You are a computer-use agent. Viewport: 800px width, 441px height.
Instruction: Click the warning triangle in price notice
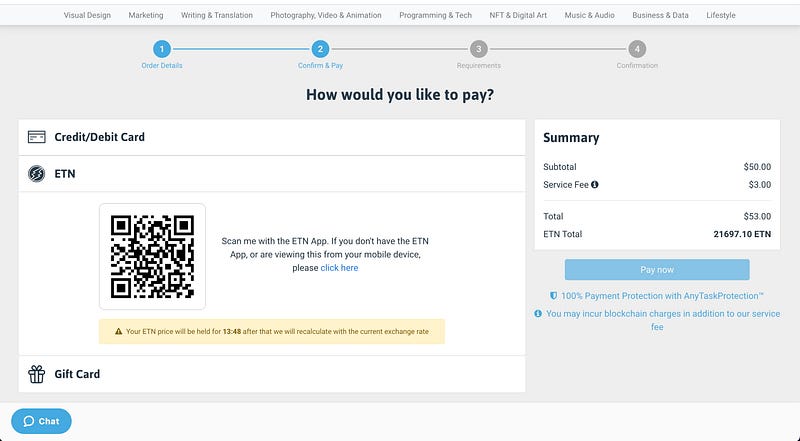pyautogui.click(x=118, y=331)
